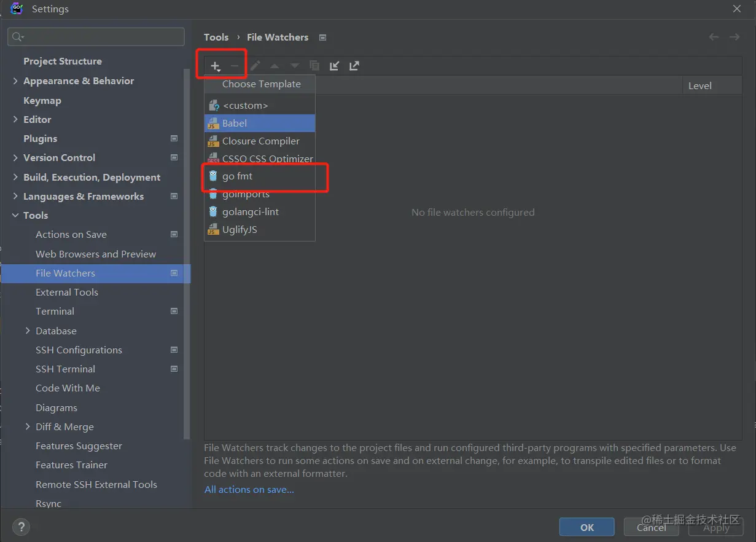Image resolution: width=756 pixels, height=542 pixels.
Task: Click the copy watcher toolbar icon
Action: tap(314, 65)
